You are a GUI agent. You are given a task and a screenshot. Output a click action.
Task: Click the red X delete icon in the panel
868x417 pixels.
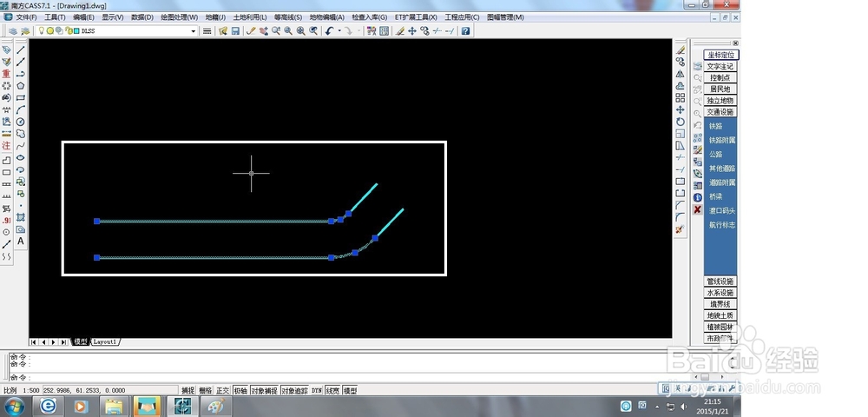point(698,209)
